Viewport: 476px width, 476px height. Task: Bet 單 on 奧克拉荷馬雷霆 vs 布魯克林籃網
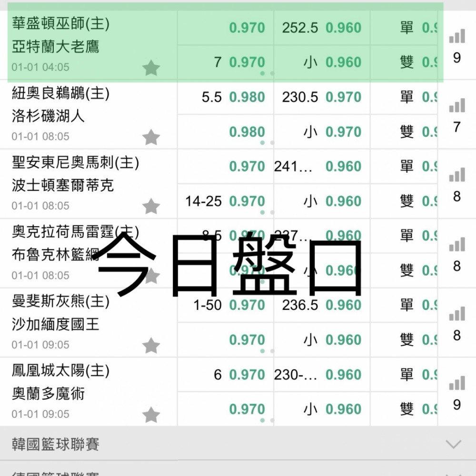coord(404,236)
